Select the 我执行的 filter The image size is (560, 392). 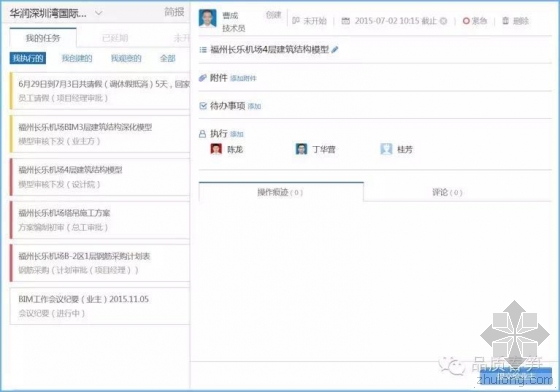pos(28,58)
